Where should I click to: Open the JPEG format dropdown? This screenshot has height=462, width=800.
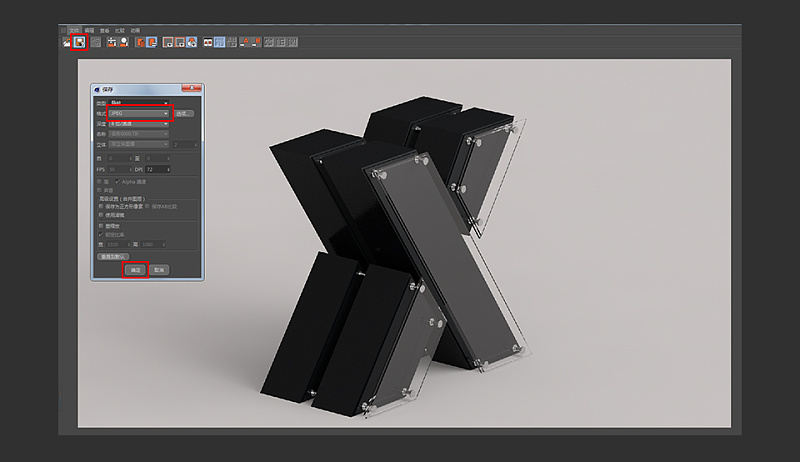139,113
